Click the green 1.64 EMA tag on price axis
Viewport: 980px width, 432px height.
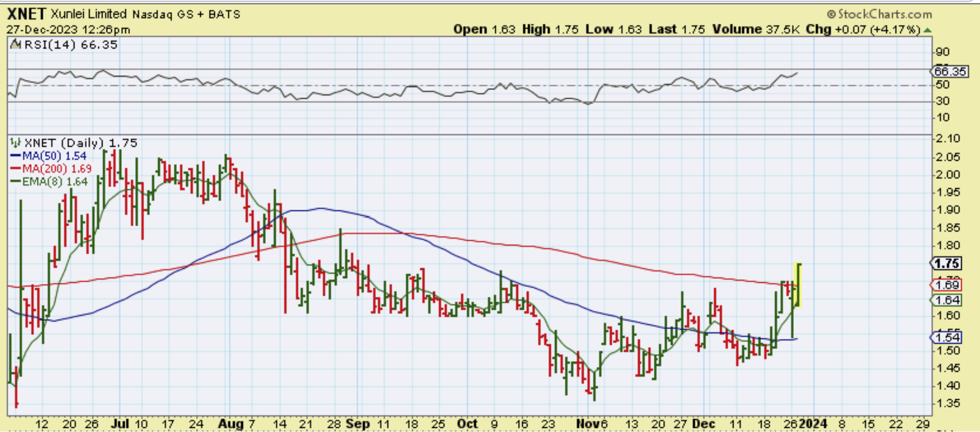pyautogui.click(x=947, y=300)
